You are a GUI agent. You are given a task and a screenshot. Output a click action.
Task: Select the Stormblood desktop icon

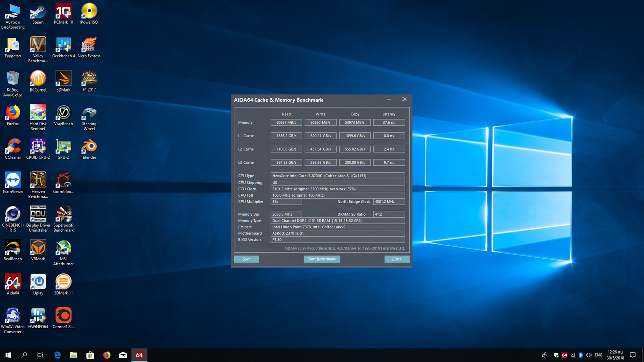(x=63, y=183)
